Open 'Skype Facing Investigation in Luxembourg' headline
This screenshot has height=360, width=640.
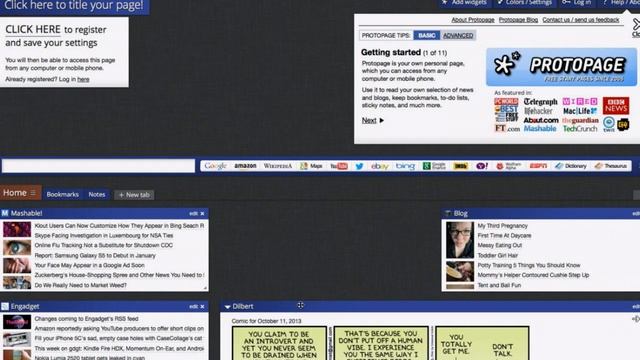(x=104, y=236)
